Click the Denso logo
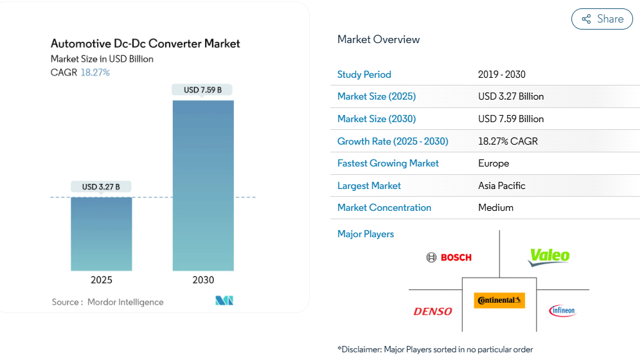The image size is (644, 360). [x=433, y=312]
